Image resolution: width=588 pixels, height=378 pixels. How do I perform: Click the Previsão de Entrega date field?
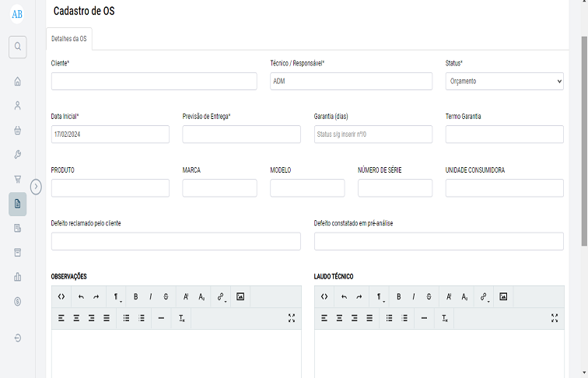point(241,134)
